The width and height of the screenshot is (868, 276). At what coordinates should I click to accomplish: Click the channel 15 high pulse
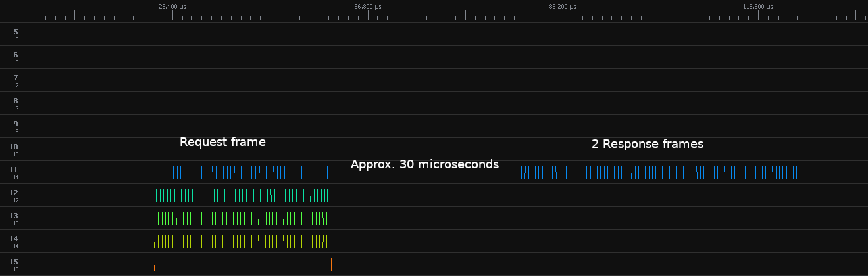242,259
